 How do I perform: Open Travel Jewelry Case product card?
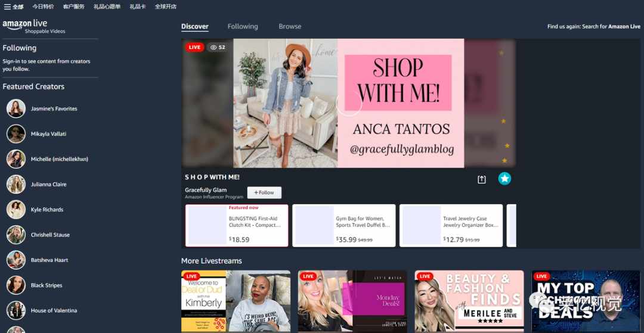point(451,226)
